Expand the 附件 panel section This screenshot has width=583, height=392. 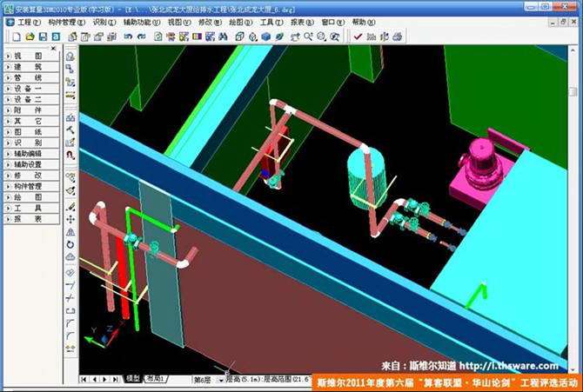pyautogui.click(x=31, y=110)
